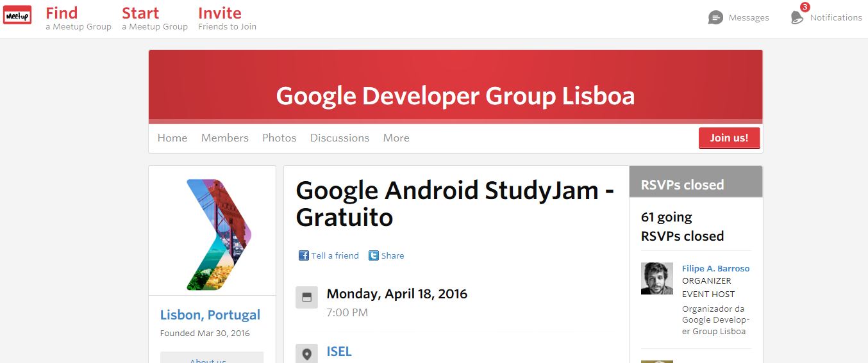Click the Lisbon, Portugal location link
The width and height of the screenshot is (868, 363).
[x=210, y=315]
